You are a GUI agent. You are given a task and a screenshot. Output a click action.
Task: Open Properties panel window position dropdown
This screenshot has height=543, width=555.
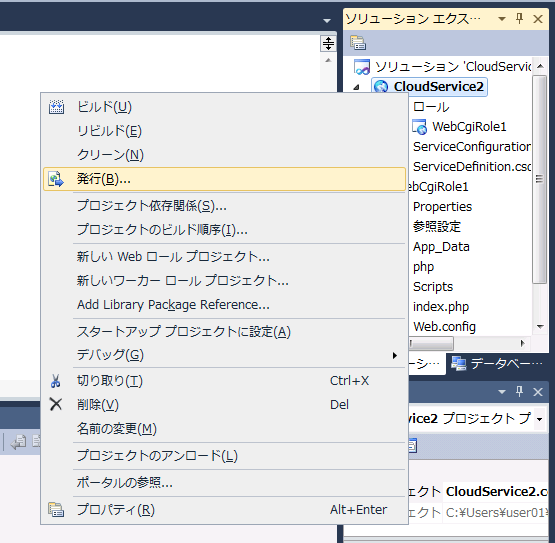[502, 392]
